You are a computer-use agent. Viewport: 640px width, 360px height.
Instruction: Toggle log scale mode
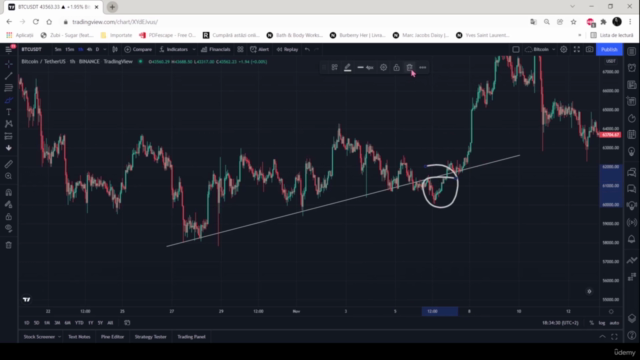(602, 323)
